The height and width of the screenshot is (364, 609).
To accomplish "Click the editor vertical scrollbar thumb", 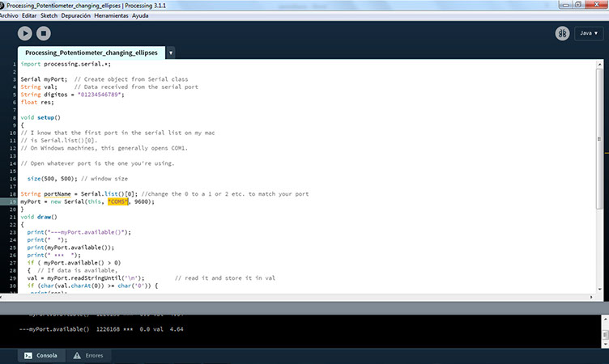I will [x=599, y=139].
